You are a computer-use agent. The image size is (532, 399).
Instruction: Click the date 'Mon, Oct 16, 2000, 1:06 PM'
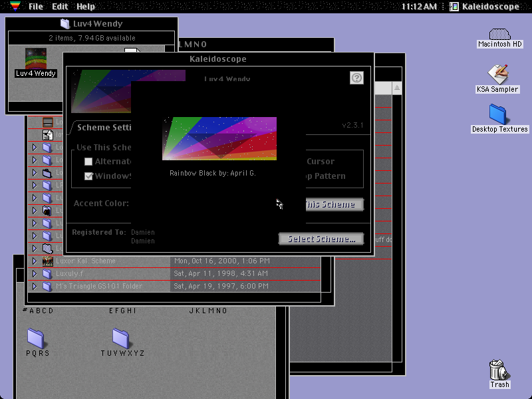click(222, 261)
